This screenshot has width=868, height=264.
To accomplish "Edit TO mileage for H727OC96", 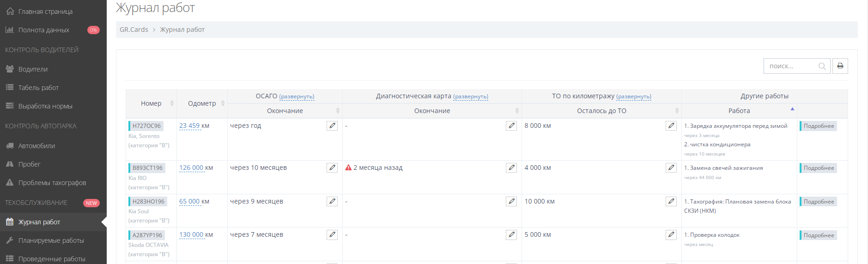I will tap(671, 126).
